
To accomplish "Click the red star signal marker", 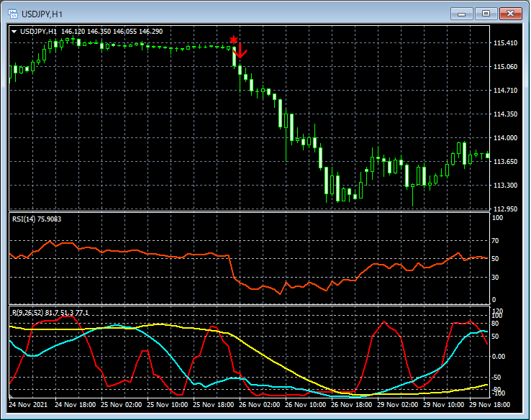I will pos(233,39).
